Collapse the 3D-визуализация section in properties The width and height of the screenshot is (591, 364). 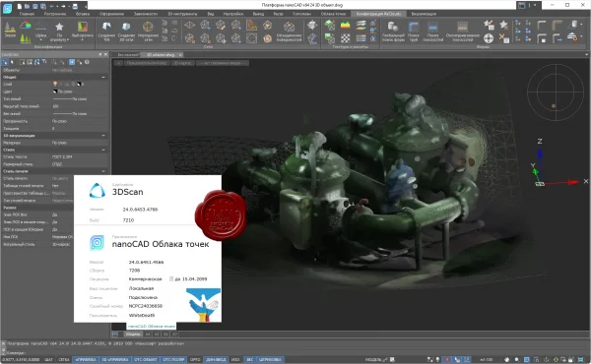[x=103, y=135]
